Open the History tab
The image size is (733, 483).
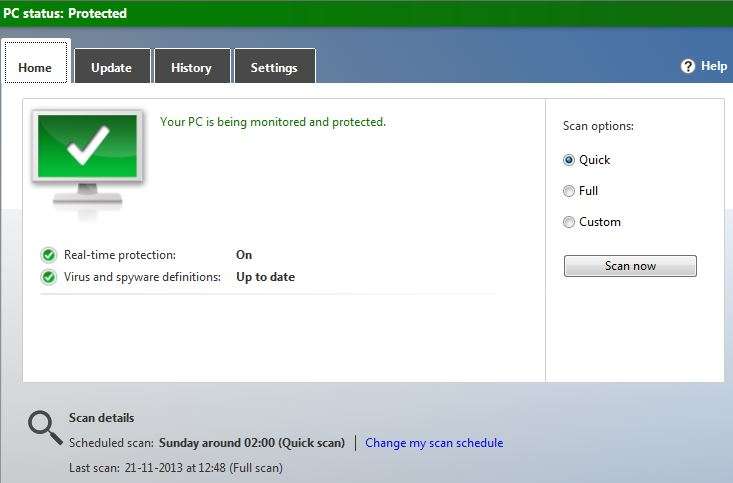tap(192, 66)
